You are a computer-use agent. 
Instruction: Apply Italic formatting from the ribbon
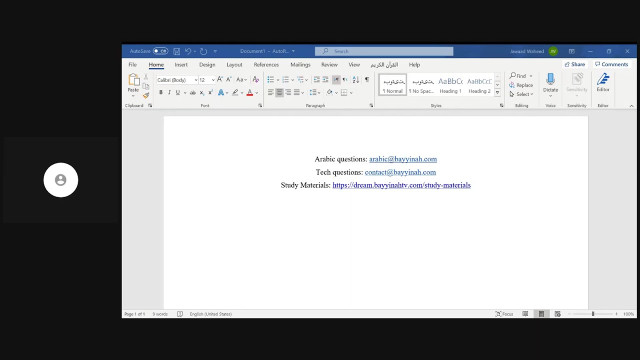[x=169, y=93]
